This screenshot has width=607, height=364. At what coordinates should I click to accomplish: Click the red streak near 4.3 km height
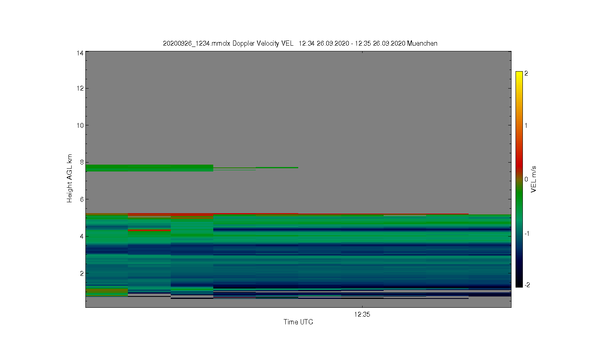point(149,230)
